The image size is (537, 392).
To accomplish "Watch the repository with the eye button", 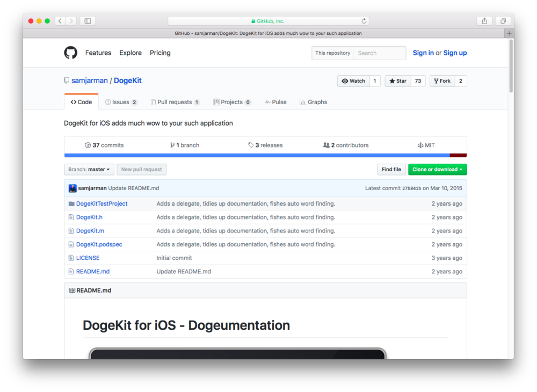I will click(x=353, y=81).
